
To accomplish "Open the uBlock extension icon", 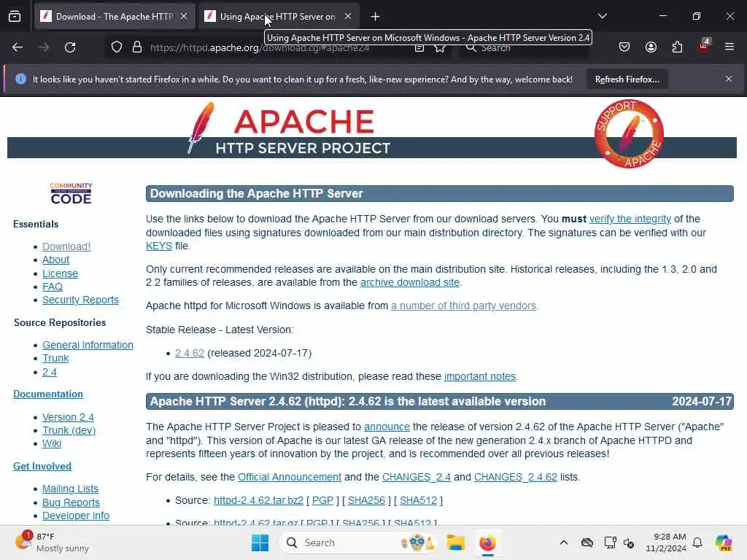I will click(704, 46).
